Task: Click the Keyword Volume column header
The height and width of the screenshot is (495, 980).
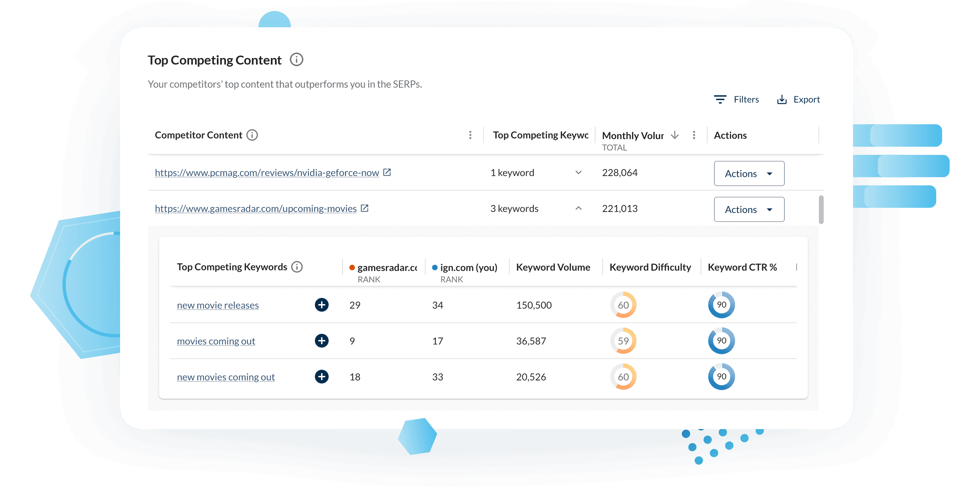Action: pos(553,267)
